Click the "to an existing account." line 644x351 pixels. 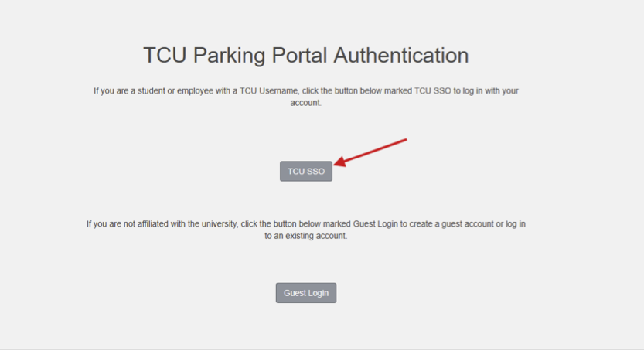pyautogui.click(x=306, y=236)
